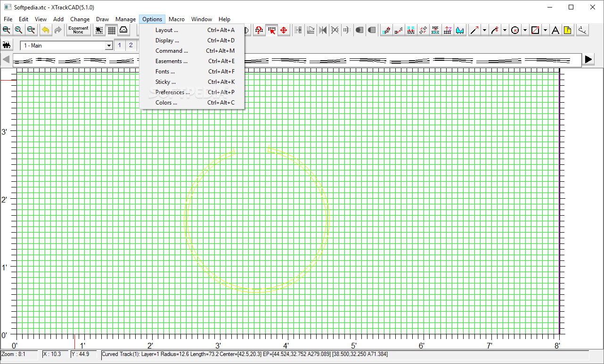604x364 pixels.
Task: Open the Add menu
Action: point(58,19)
